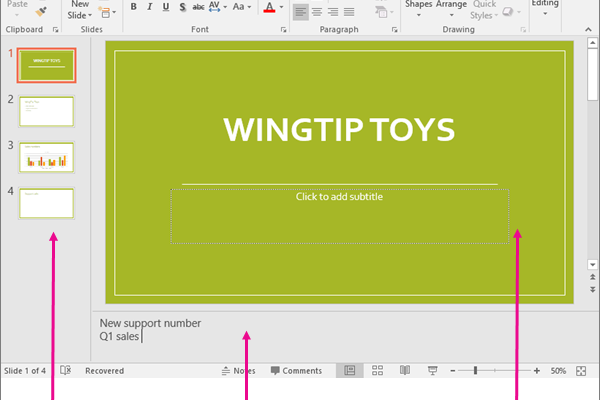Justify the paragraph text
Image resolution: width=600 pixels, height=400 pixels.
[349, 12]
